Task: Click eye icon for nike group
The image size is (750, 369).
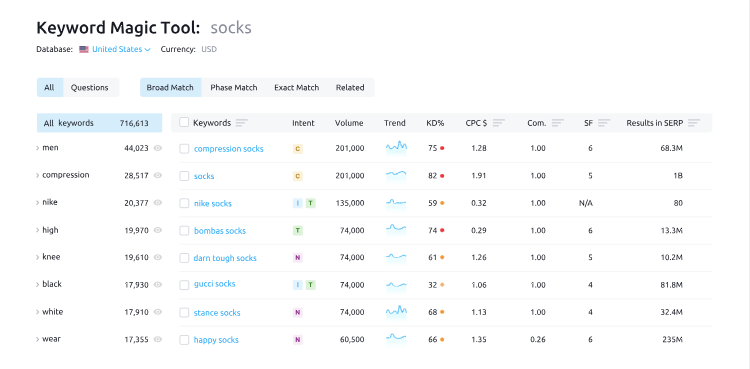Action: tap(158, 202)
